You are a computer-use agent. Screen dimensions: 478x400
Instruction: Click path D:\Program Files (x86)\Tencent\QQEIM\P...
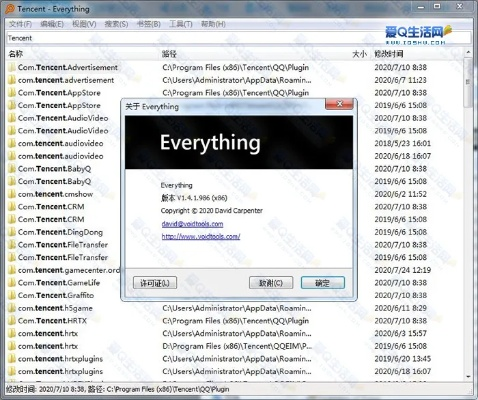tap(237, 346)
